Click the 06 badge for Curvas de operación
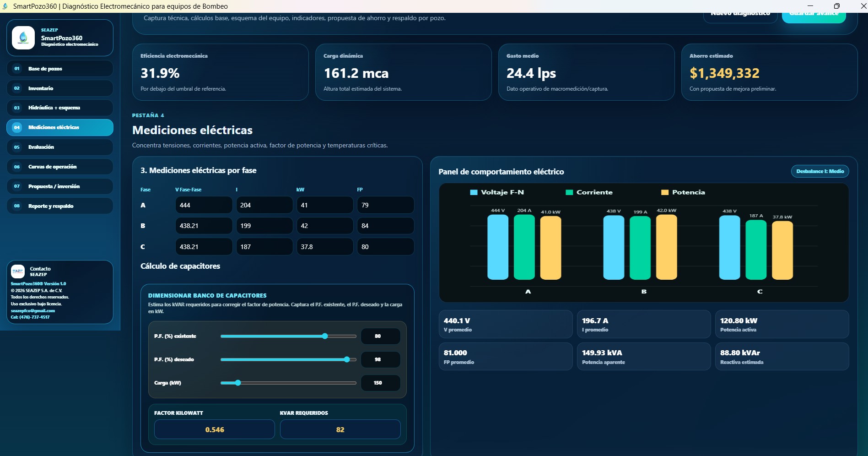 17,167
